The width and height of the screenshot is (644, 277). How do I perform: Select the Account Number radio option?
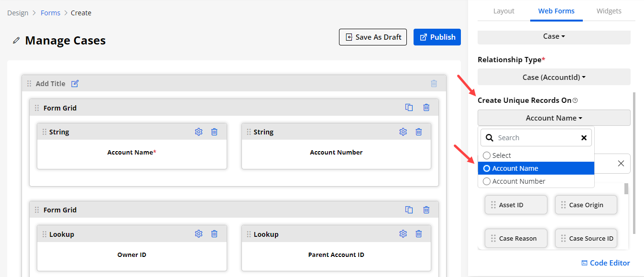487,181
